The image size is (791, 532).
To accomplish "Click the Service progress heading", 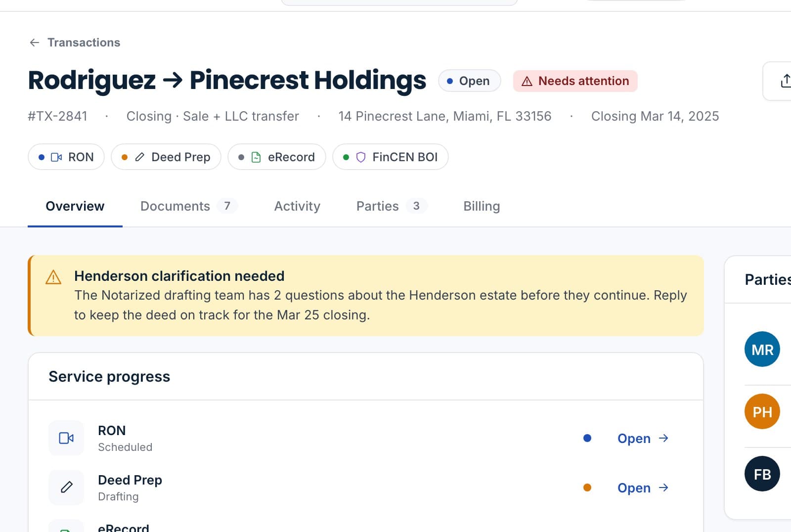I will [x=109, y=377].
